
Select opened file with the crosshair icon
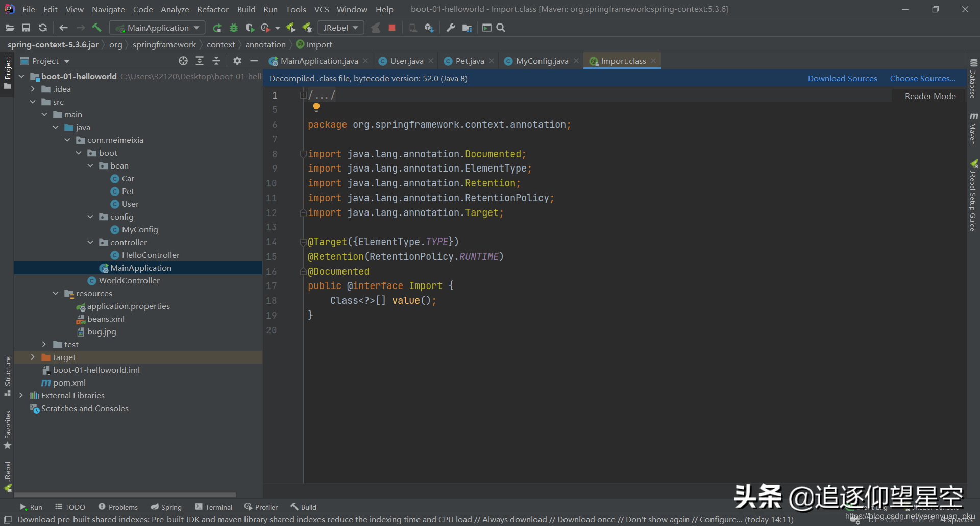183,61
